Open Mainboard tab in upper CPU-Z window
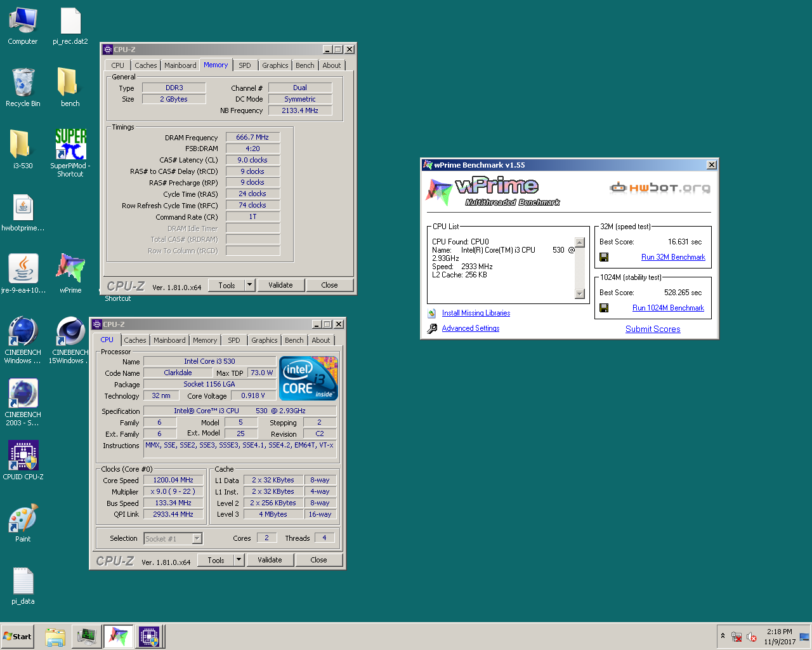 180,65
